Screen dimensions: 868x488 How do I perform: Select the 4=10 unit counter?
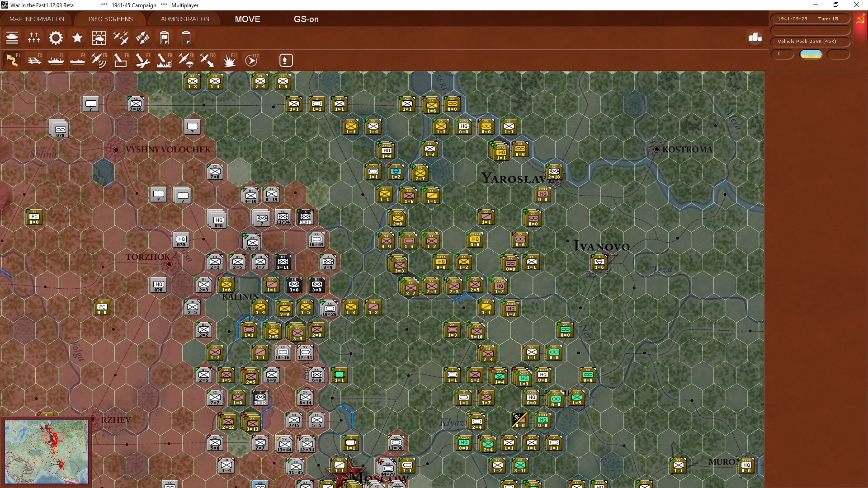tap(250, 196)
